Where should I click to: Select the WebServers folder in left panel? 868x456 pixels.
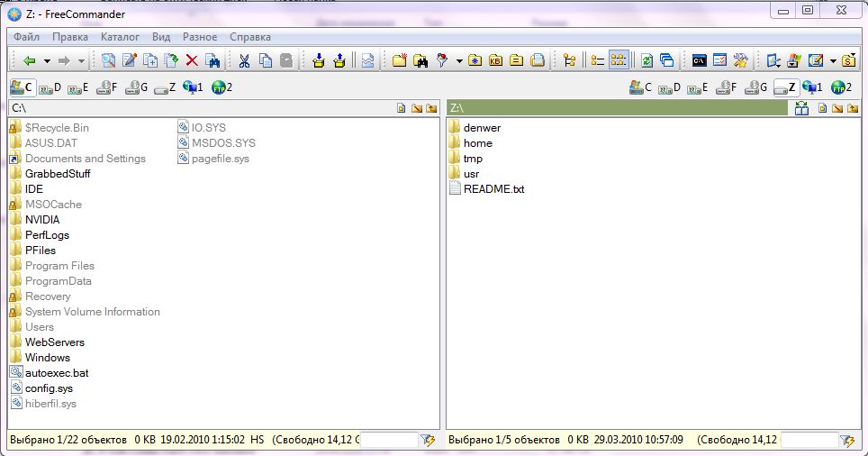(54, 342)
